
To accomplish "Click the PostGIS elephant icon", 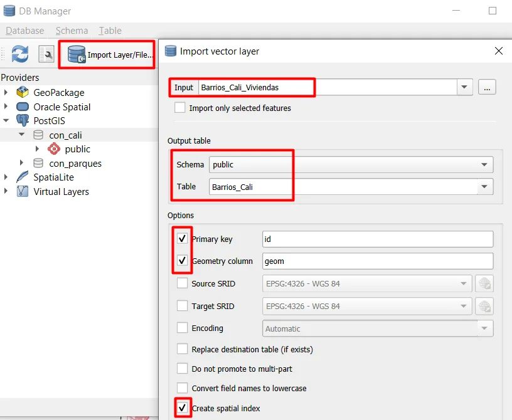I will pyautogui.click(x=23, y=120).
